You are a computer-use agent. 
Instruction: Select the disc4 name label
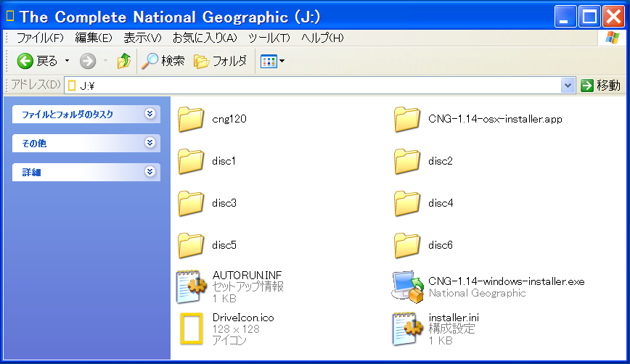[x=441, y=204]
